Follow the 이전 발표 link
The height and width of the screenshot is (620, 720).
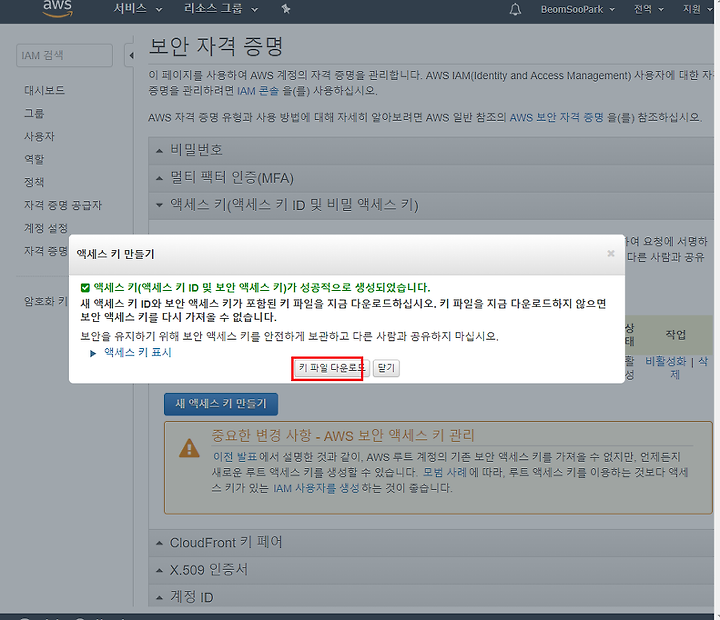coord(235,457)
